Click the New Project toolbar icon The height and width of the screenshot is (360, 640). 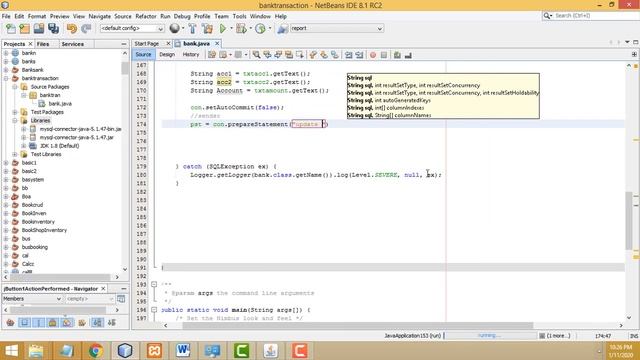pos(24,29)
